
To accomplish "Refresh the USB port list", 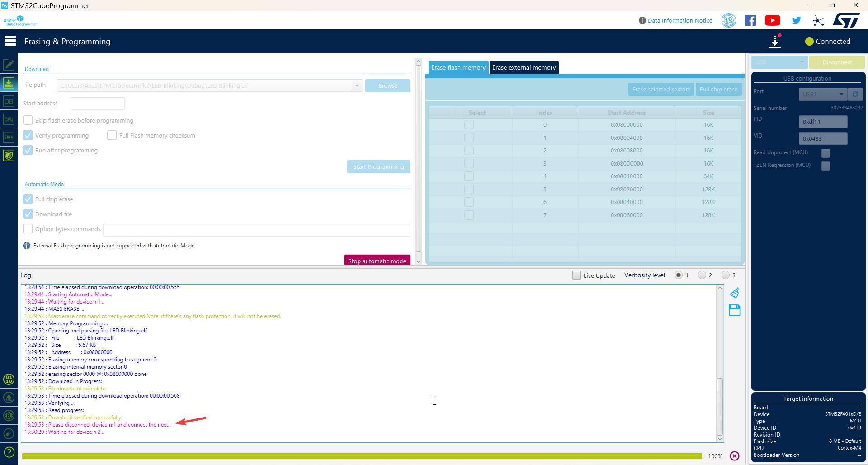I will coord(855,94).
